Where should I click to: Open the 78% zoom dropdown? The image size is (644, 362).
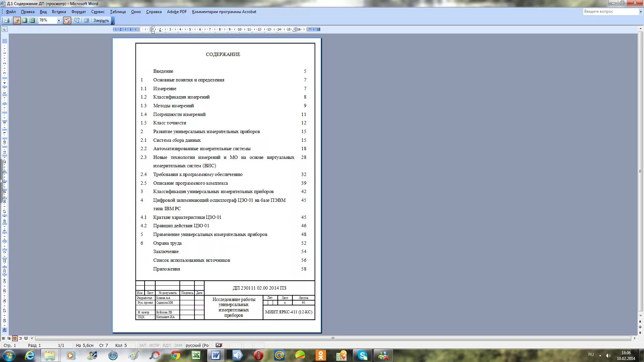(59, 20)
